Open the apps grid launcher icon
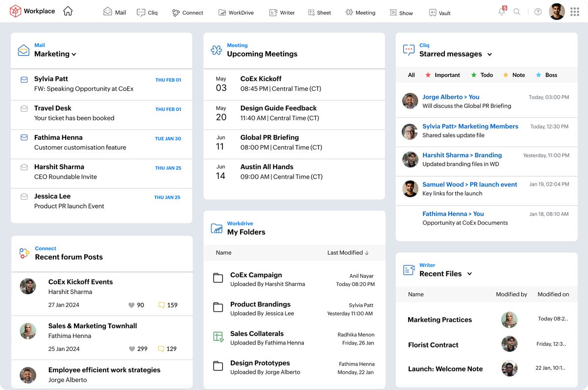Viewport: 588px width, 390px height. (575, 12)
